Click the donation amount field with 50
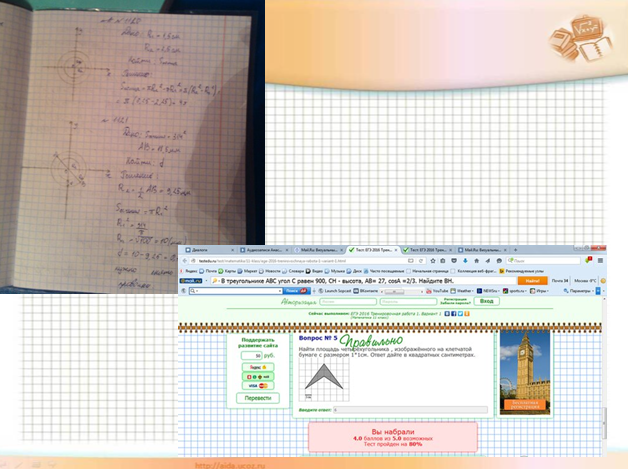 tap(252, 355)
